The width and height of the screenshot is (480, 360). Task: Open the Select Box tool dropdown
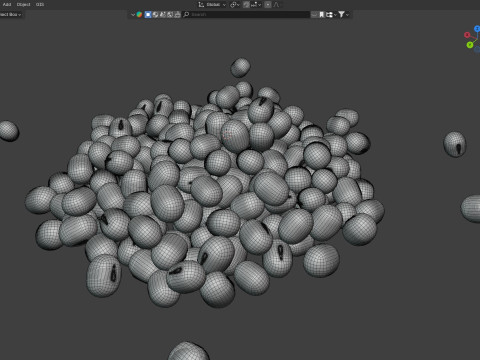[11, 15]
